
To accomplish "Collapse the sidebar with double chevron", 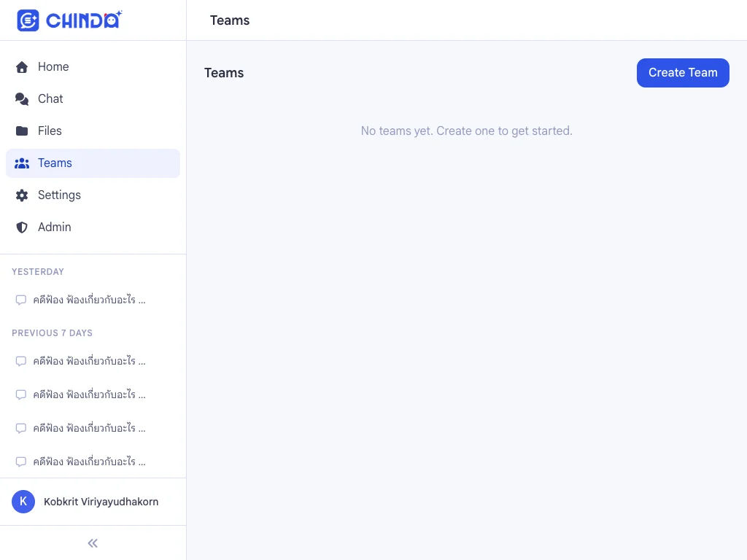I will click(x=93, y=543).
